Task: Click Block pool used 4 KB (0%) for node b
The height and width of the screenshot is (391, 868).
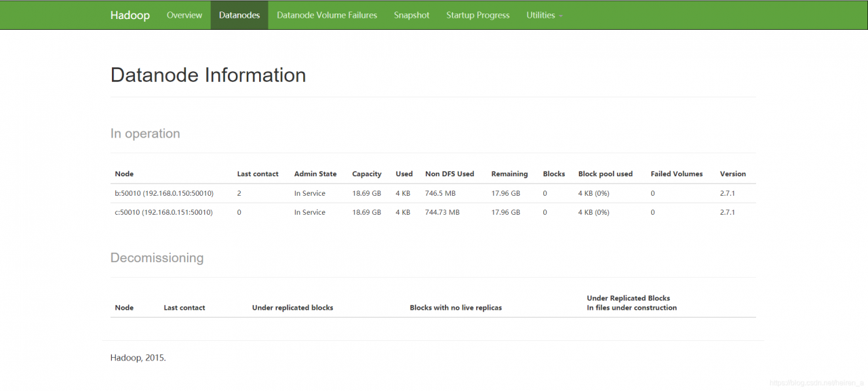Action: (594, 193)
